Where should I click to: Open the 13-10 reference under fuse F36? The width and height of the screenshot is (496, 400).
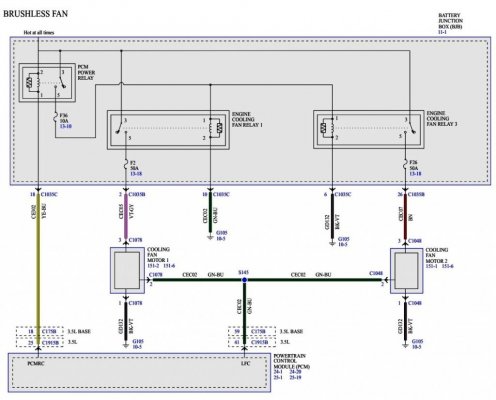click(x=66, y=126)
